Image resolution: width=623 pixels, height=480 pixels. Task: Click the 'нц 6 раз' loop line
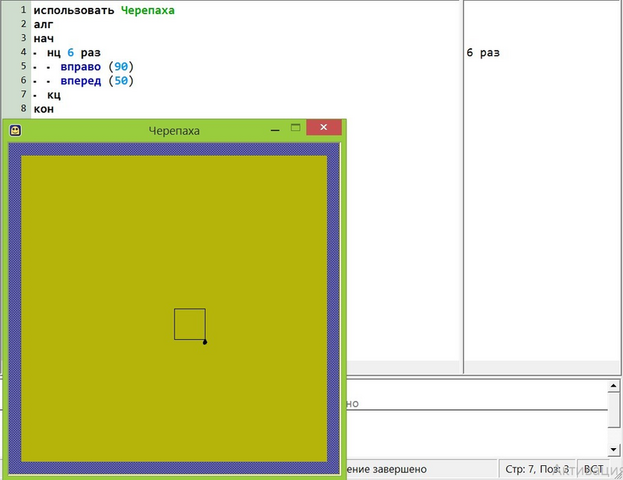click(74, 52)
